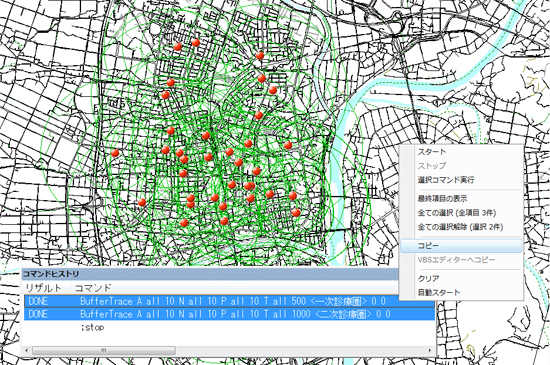
Task: Click the horizontal scrollbar thumb
Action: click(x=104, y=350)
